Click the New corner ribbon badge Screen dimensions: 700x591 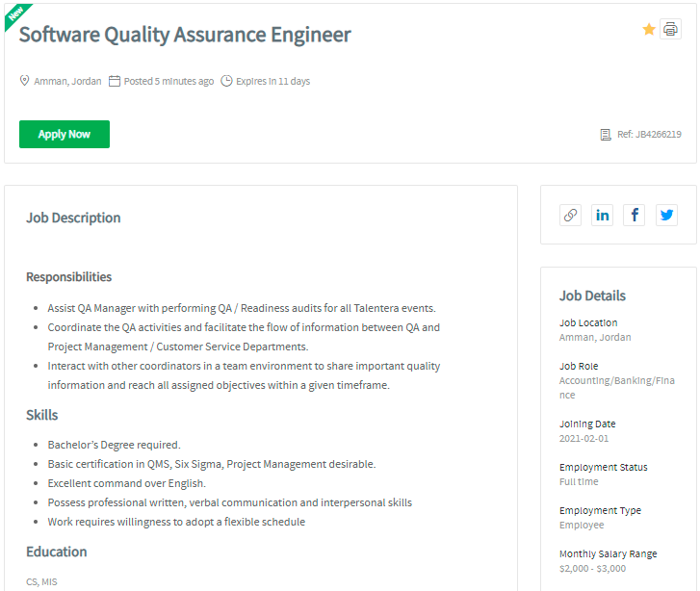pos(15,13)
